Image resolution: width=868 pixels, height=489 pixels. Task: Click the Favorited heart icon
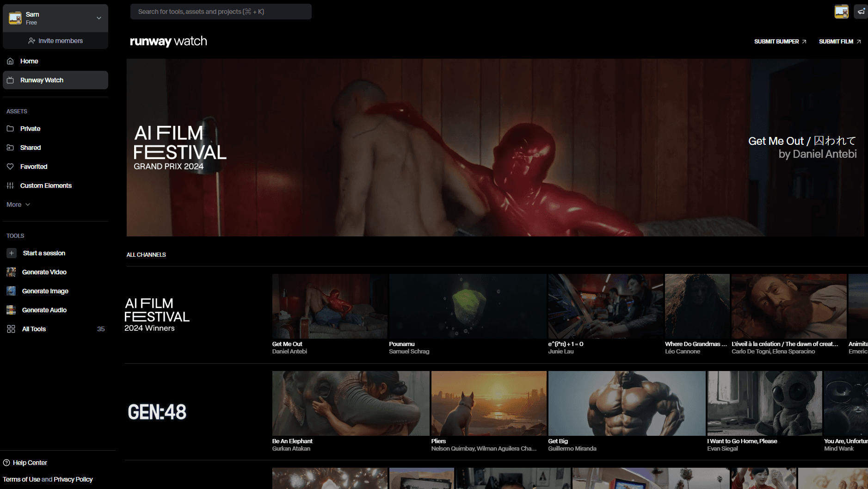tap(10, 167)
